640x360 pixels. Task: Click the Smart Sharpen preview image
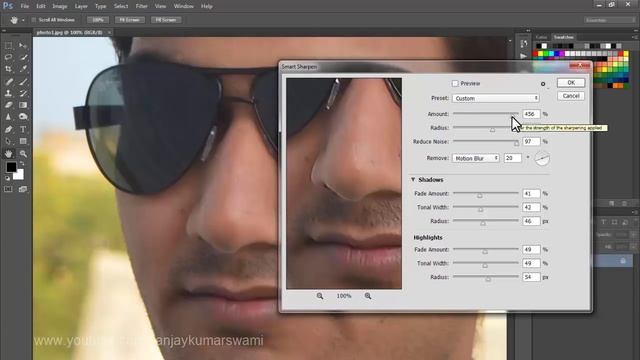tap(344, 183)
